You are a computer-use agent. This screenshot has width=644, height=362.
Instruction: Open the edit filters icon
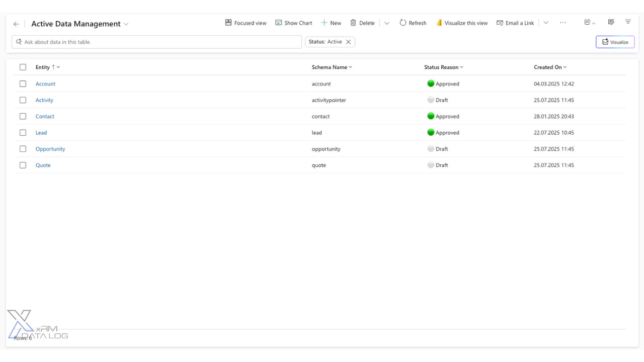[628, 23]
